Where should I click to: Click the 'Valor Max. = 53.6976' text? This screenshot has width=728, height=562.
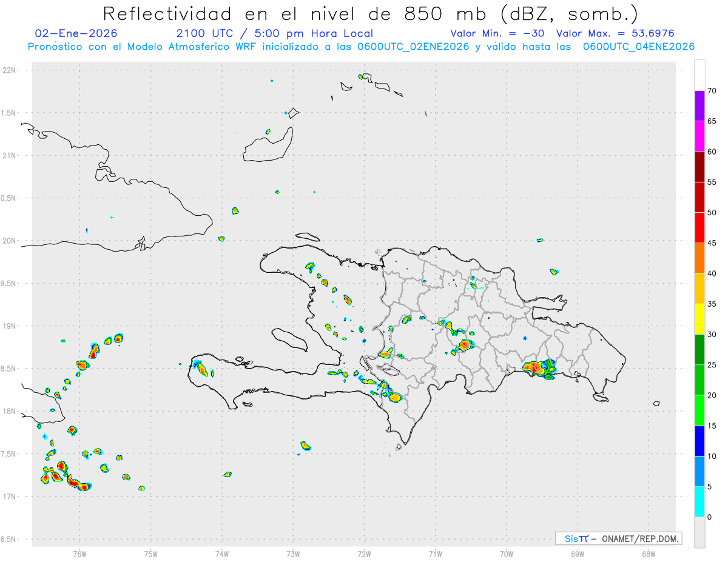coord(615,33)
